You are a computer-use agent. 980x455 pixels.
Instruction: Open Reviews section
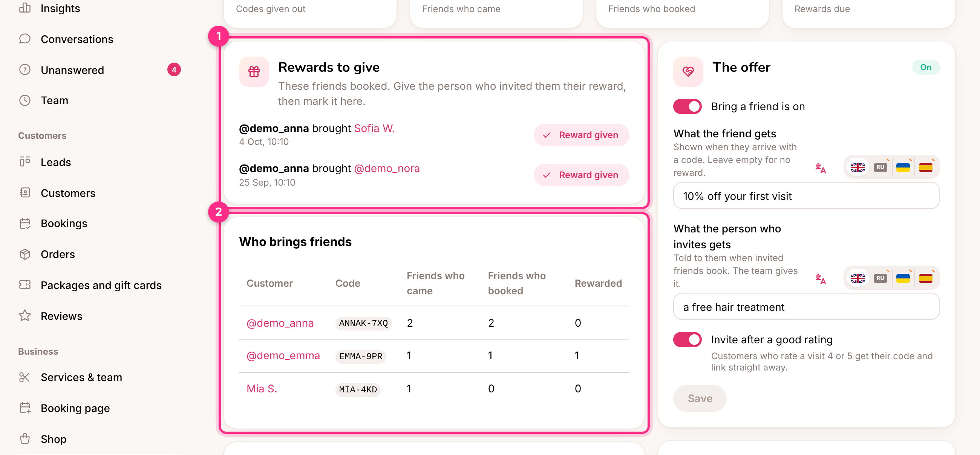61,316
